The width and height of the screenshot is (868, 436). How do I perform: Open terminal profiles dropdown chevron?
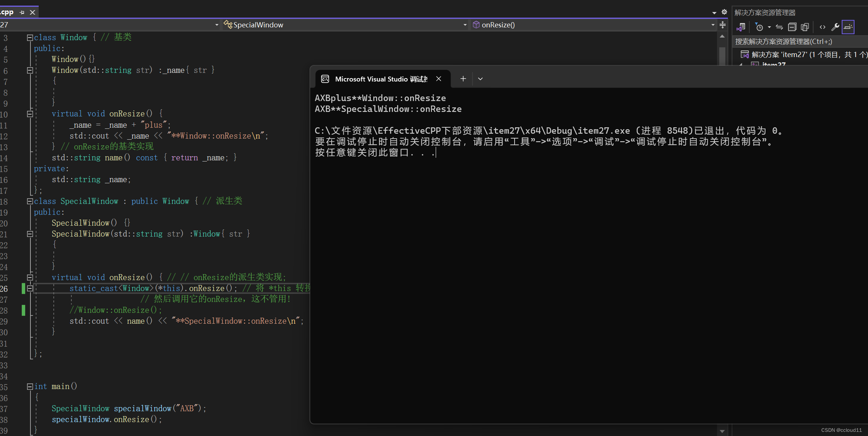480,79
